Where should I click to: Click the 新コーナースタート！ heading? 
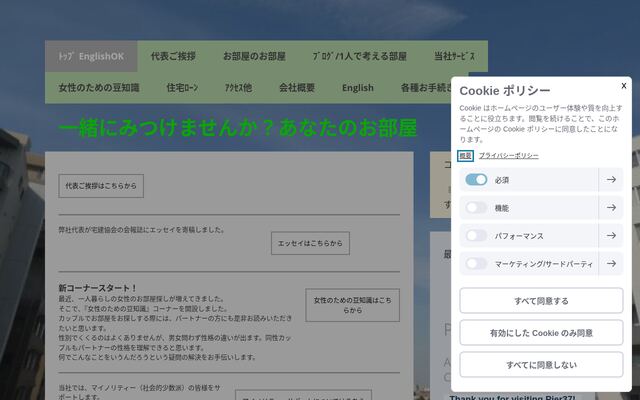click(x=98, y=288)
